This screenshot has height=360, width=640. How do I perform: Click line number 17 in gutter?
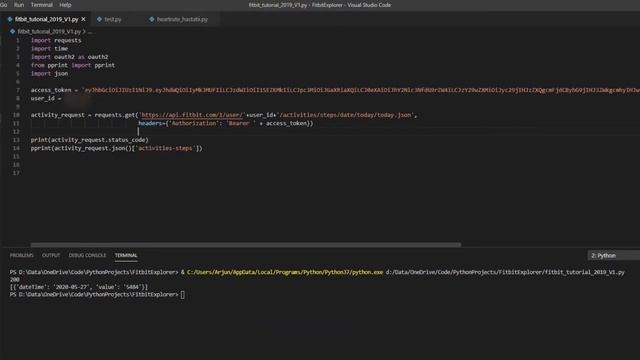16,173
